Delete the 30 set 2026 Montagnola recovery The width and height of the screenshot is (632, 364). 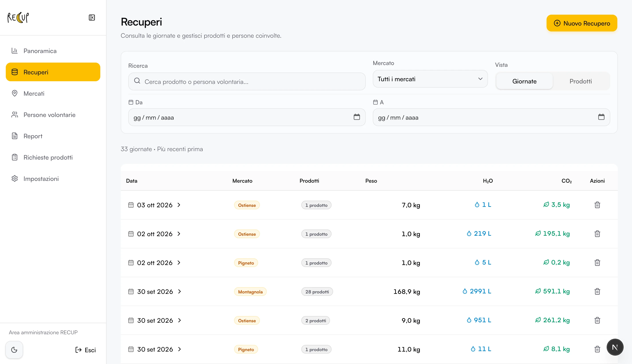[597, 291]
